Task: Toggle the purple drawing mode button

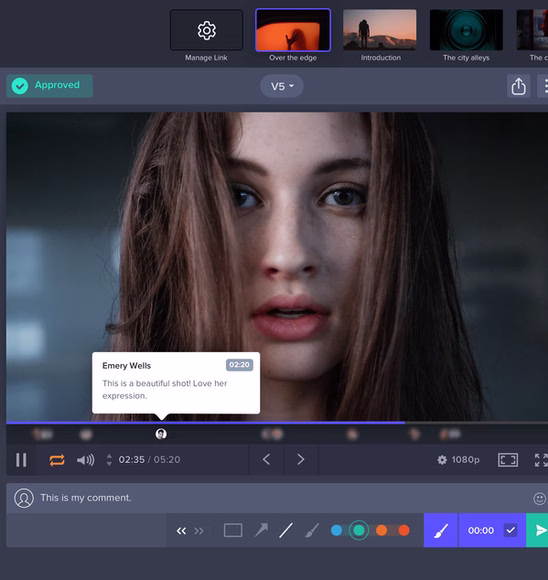Action: click(441, 530)
